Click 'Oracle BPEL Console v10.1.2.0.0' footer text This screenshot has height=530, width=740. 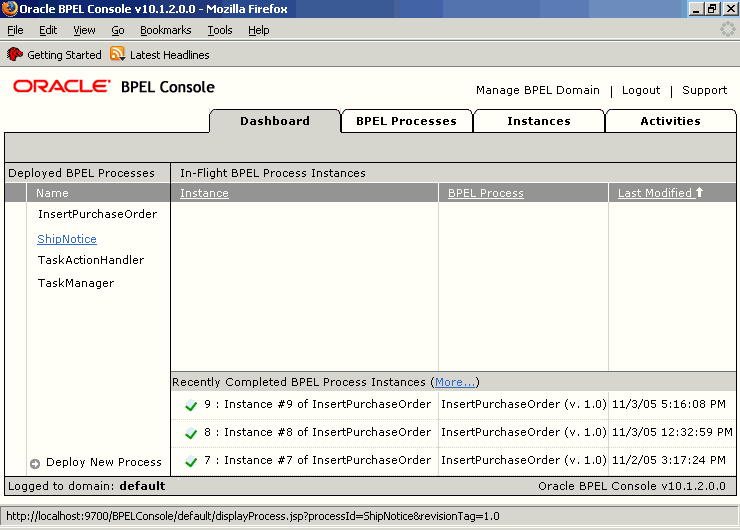point(631,486)
